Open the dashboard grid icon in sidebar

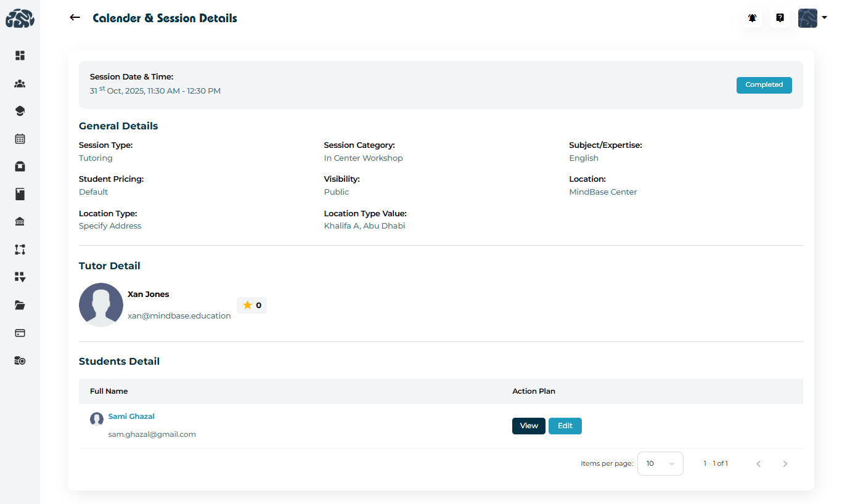(x=20, y=55)
